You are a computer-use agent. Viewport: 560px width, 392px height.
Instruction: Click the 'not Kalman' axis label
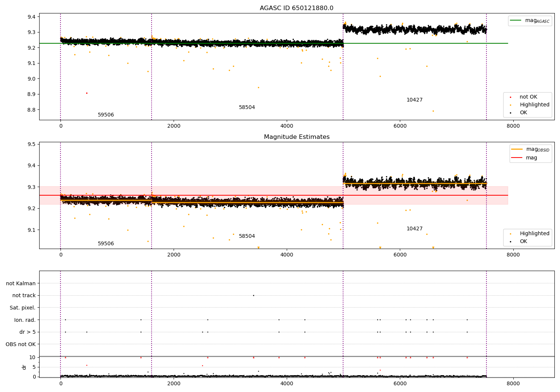click(21, 283)
